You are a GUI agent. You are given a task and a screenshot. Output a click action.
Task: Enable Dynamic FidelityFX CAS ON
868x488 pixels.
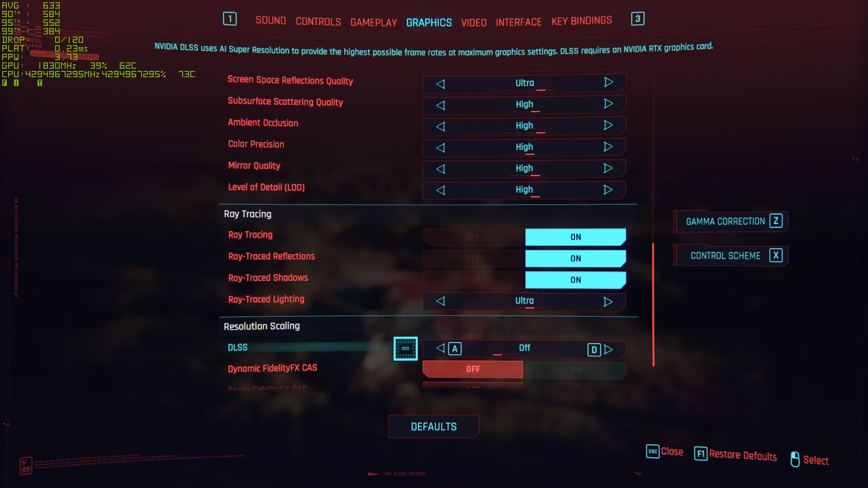[574, 369]
